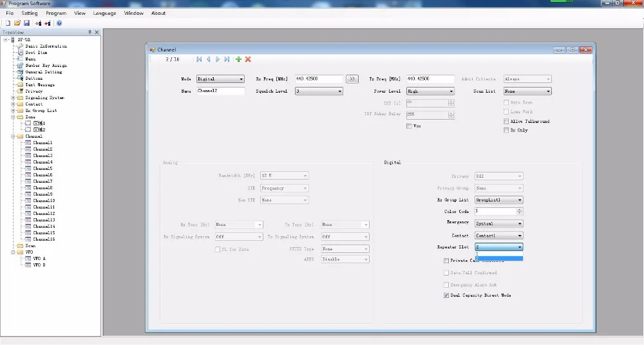Click the Save floppy disk icon
644x345 pixels.
tap(26, 23)
